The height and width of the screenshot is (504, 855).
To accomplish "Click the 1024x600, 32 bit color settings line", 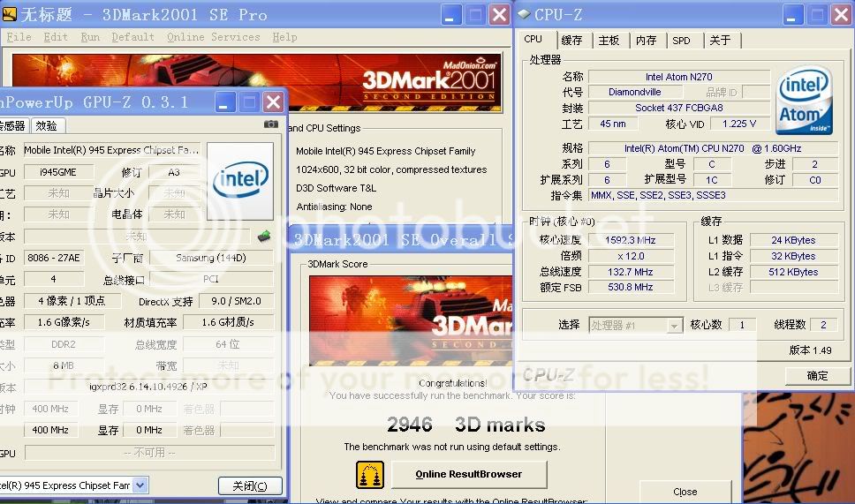I will pos(391,169).
